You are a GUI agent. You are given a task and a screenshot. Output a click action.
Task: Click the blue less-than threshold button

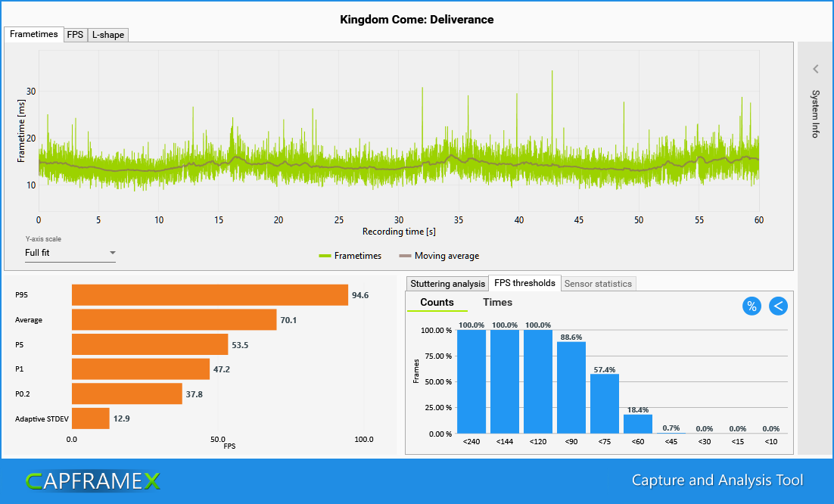point(778,306)
